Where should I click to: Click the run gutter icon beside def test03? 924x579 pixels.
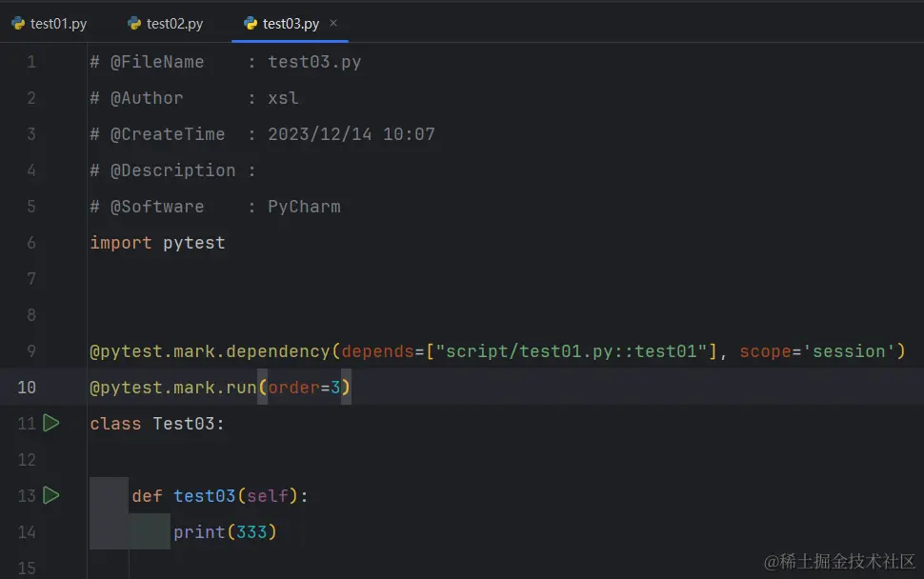(x=51, y=495)
